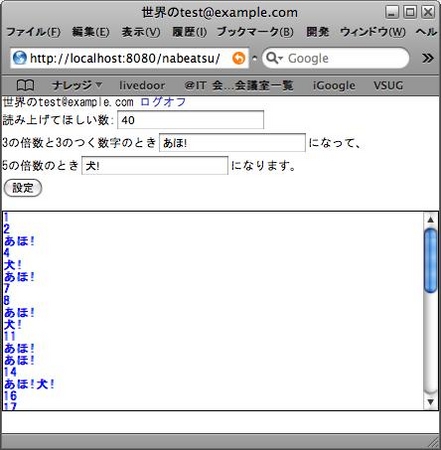Click the 設定 button
Viewport: 441px width, 450px height.
[x=23, y=188]
